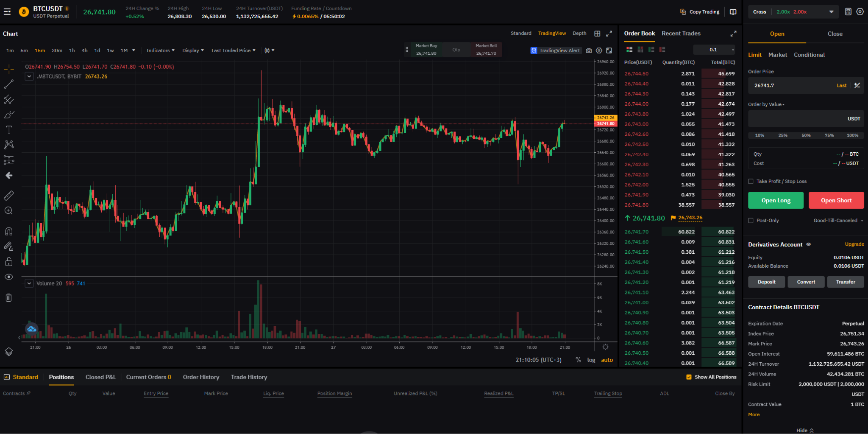Select the Market order type
The image size is (868, 434).
(777, 55)
